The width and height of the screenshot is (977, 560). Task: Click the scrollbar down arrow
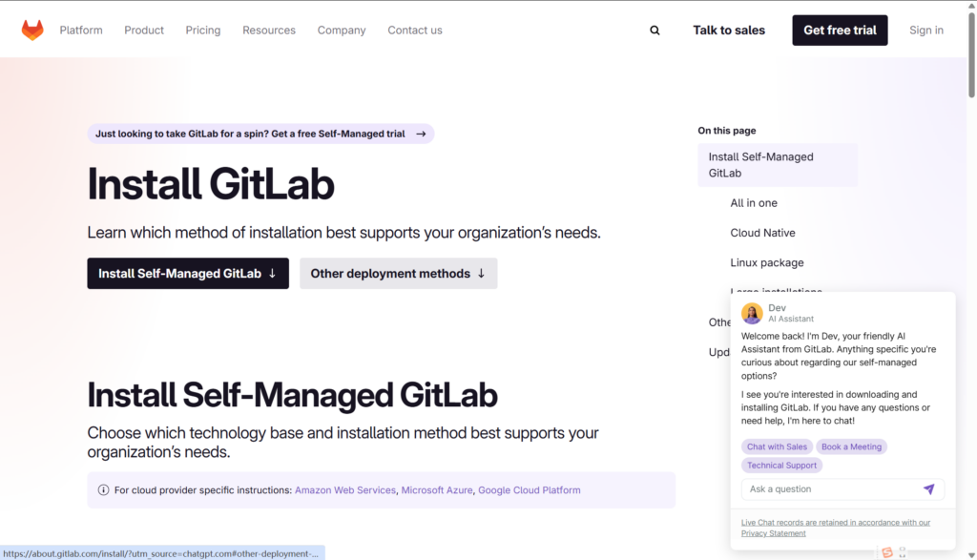click(970, 553)
